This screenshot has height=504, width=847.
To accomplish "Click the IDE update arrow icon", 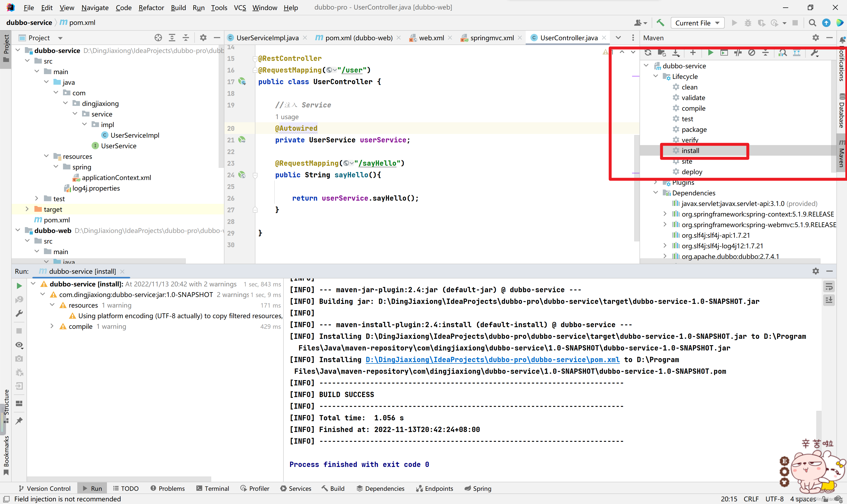I will tap(826, 23).
